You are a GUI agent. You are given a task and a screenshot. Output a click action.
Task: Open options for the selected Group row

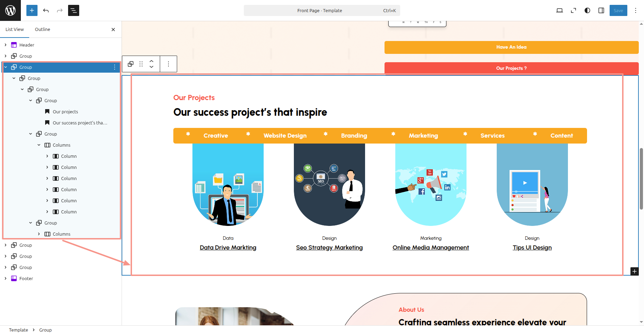tap(115, 67)
